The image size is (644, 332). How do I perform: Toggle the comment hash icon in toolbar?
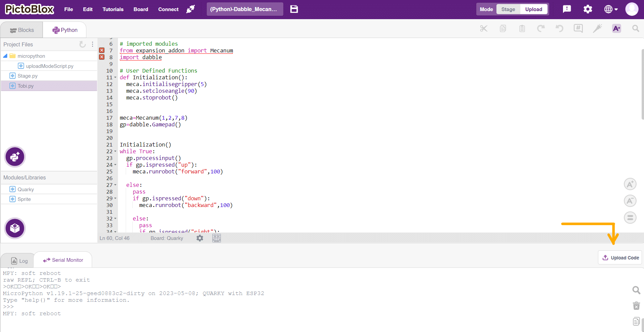coord(578,29)
